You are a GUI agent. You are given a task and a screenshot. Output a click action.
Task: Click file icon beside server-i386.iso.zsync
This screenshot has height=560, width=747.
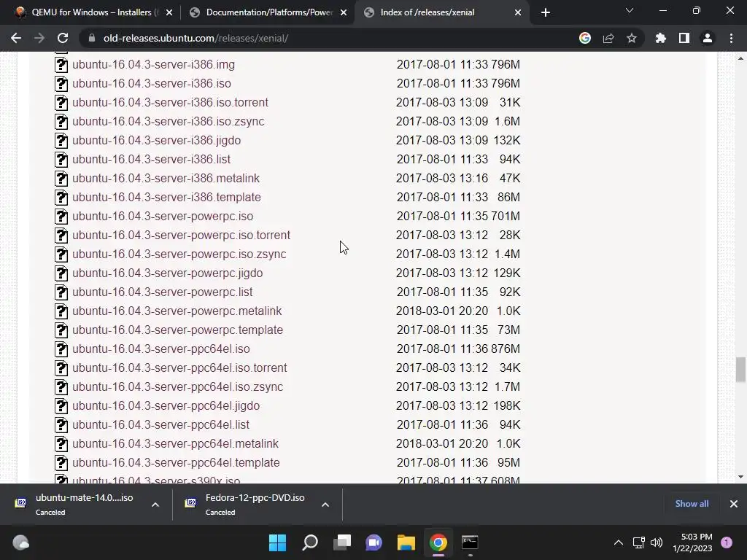(x=61, y=122)
